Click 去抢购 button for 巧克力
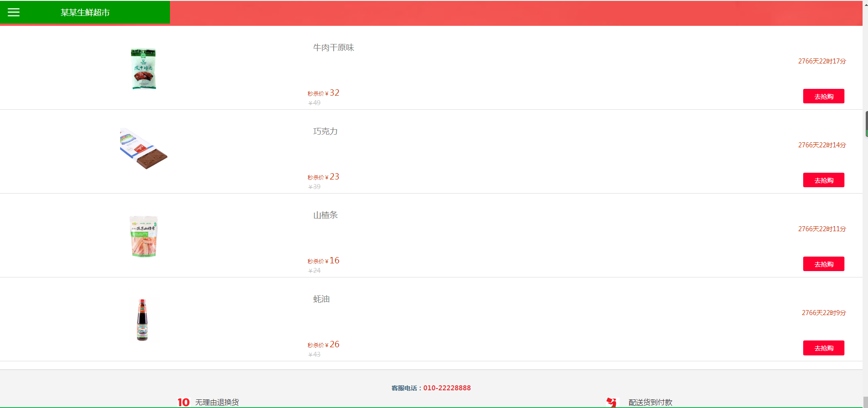The height and width of the screenshot is (408, 868). click(x=823, y=180)
